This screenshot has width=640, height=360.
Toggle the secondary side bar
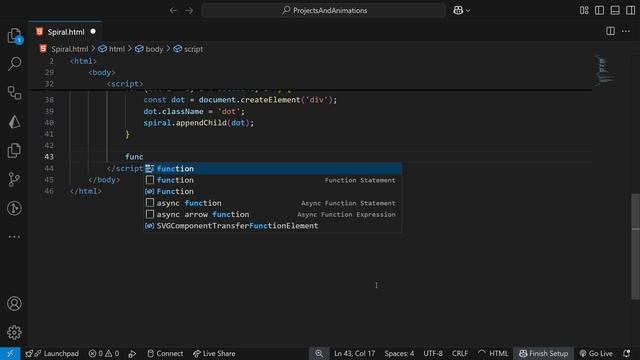click(x=631, y=11)
